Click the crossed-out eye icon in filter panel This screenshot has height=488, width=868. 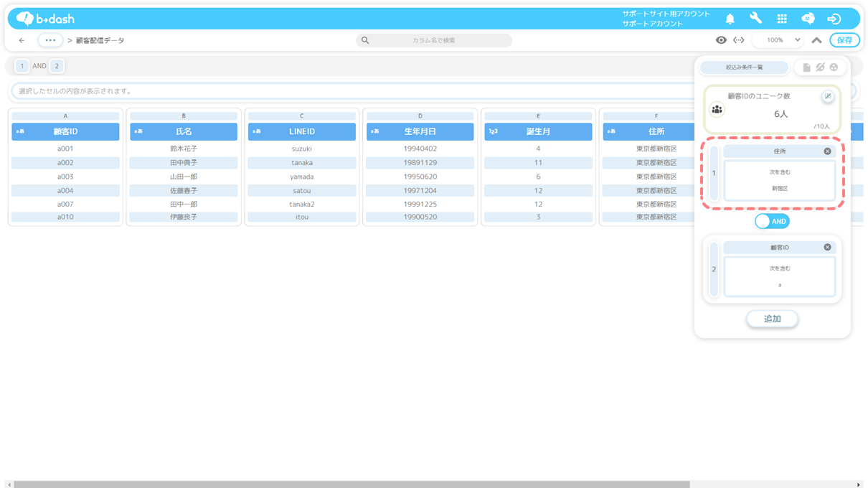(x=820, y=67)
